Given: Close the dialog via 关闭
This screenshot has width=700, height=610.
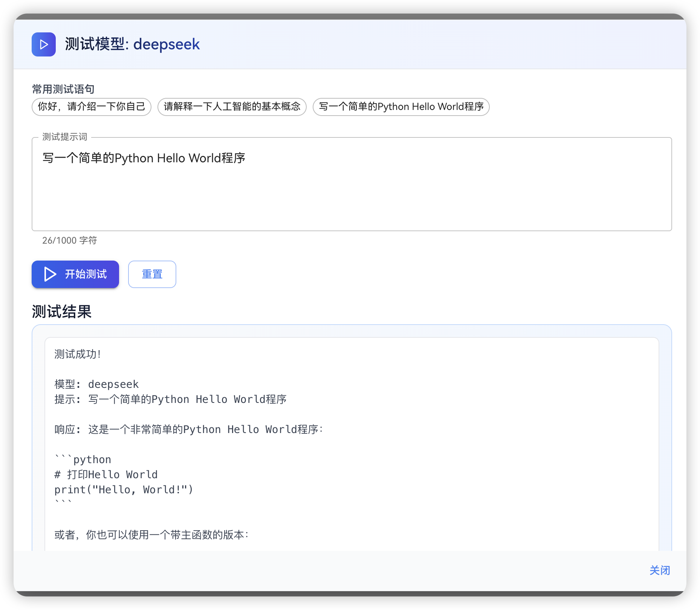Looking at the screenshot, I should coord(660,570).
